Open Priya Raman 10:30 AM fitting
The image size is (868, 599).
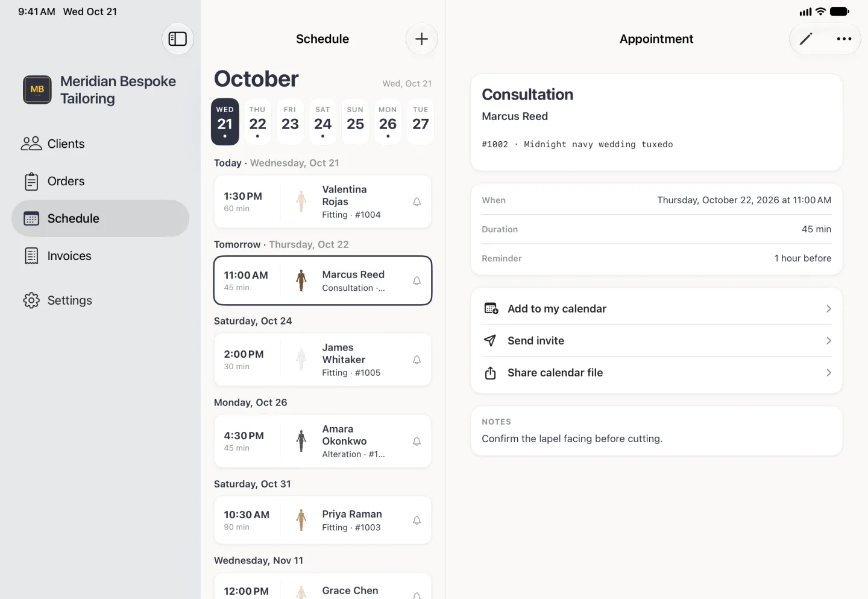click(322, 521)
